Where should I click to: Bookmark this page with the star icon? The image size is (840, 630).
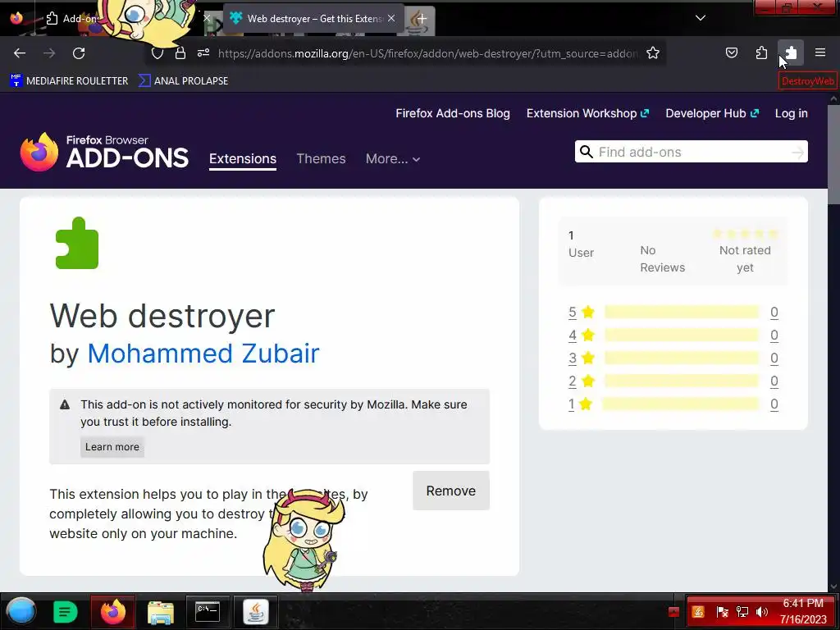click(x=652, y=53)
